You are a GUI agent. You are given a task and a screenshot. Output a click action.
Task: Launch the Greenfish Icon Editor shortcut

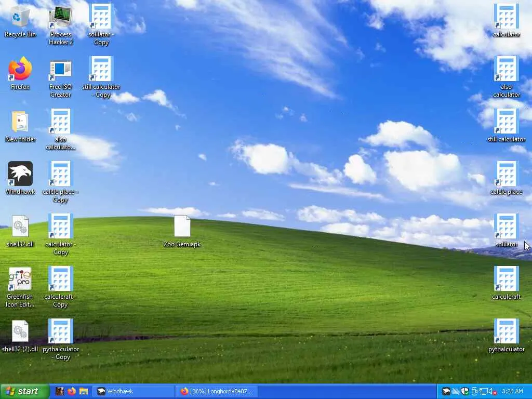pos(20,287)
